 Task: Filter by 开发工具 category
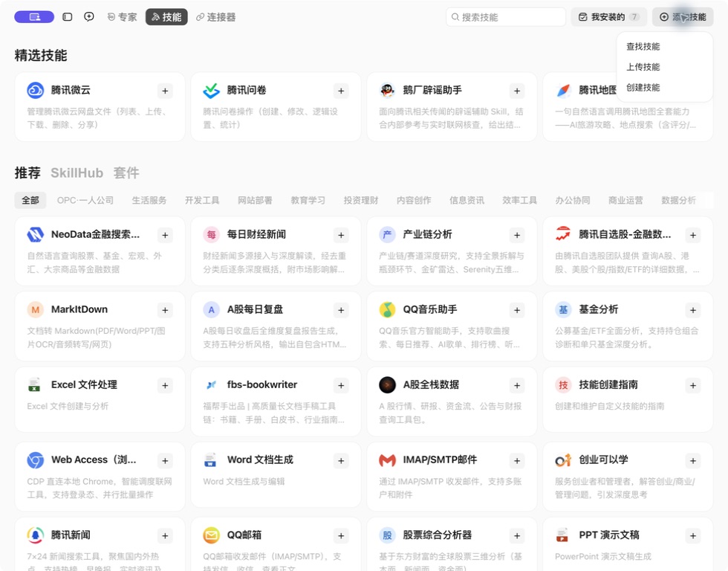coord(202,200)
